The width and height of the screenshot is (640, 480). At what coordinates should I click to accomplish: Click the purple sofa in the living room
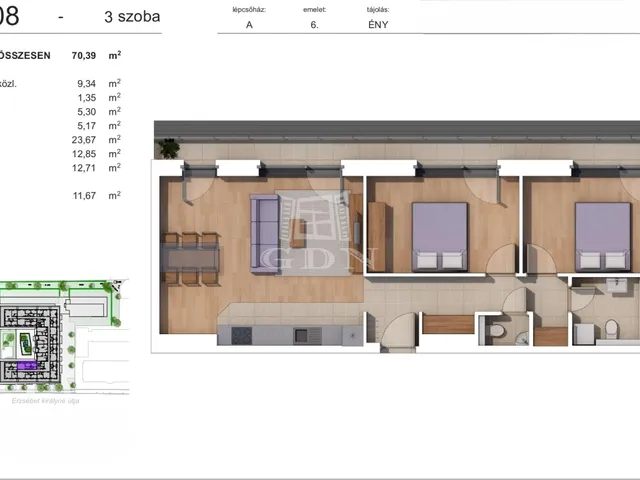(x=264, y=229)
